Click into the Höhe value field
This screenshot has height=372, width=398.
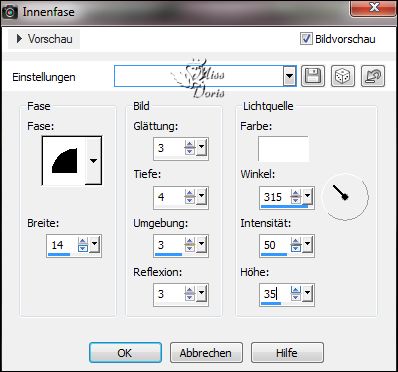(275, 294)
